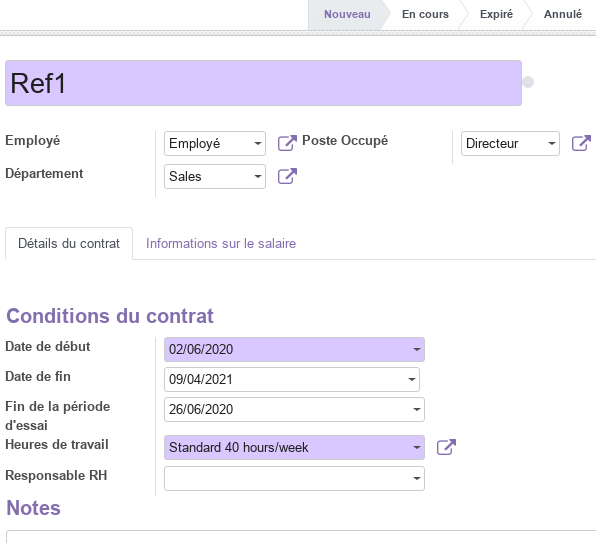Click the Employé field label
Screen dimensions: 596x543
click(33, 141)
